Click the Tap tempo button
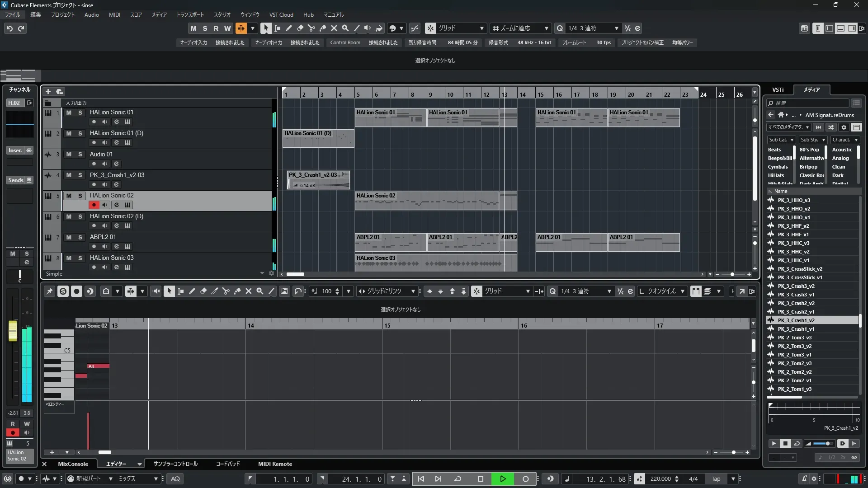The image size is (868, 488). coord(716,479)
